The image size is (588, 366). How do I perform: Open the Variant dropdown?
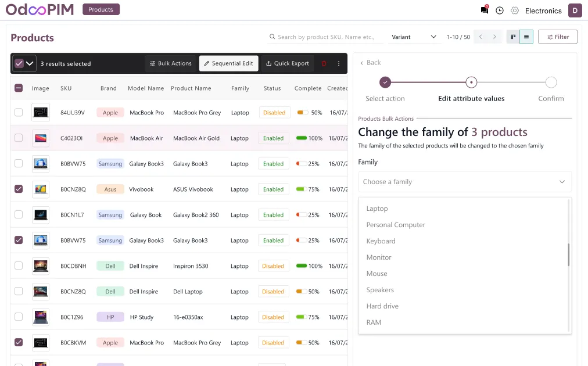pyautogui.click(x=414, y=37)
